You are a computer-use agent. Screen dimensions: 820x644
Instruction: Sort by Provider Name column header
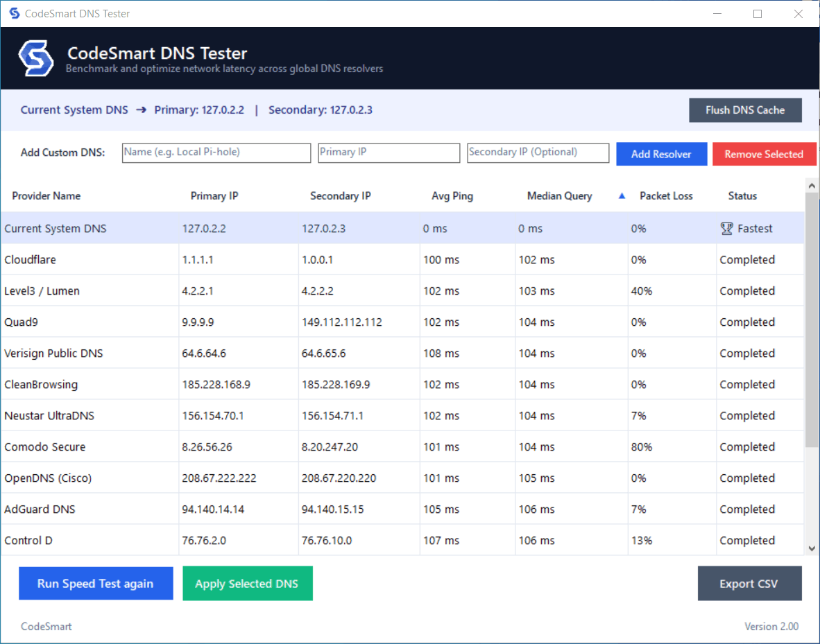tap(46, 196)
